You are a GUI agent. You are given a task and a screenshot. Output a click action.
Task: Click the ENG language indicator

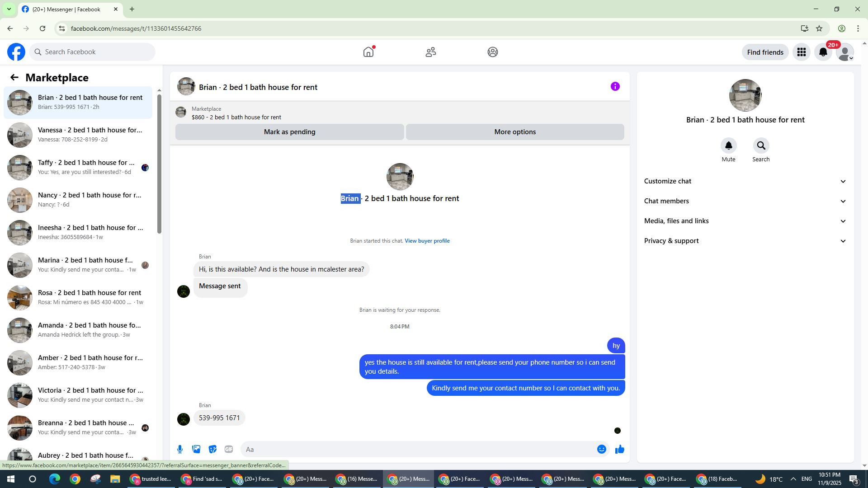(x=807, y=479)
